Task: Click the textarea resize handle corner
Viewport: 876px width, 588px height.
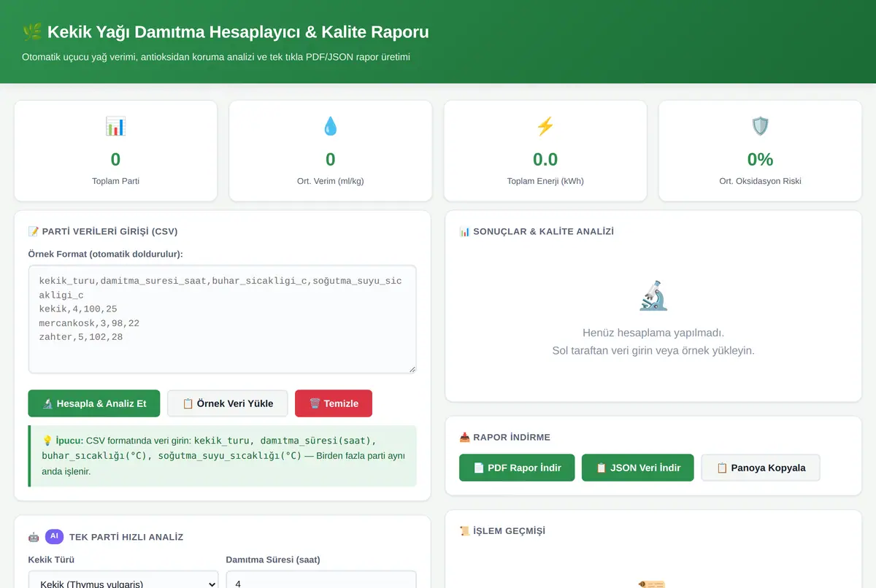Action: (412, 368)
